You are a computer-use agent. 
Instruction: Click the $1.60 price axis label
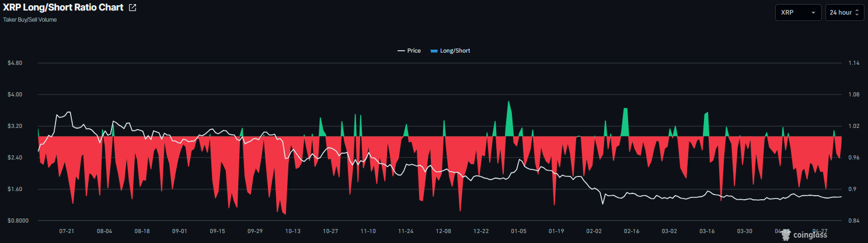(15, 189)
